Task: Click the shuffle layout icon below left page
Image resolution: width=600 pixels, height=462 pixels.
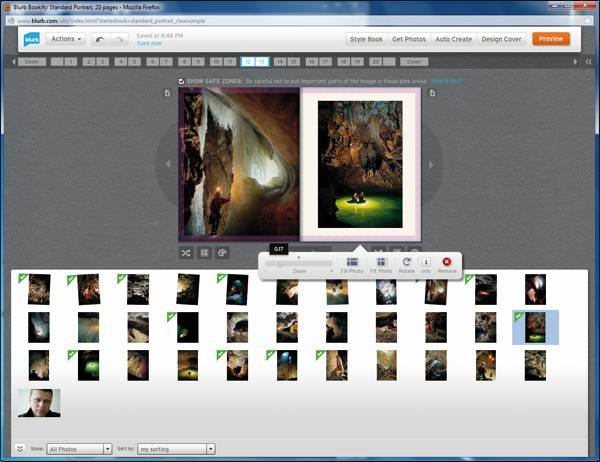Action: click(186, 253)
